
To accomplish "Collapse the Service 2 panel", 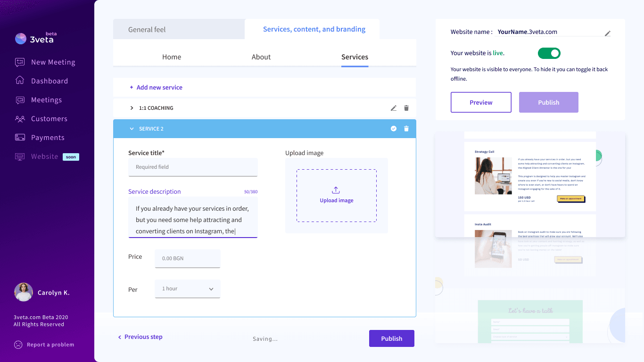I will point(132,129).
